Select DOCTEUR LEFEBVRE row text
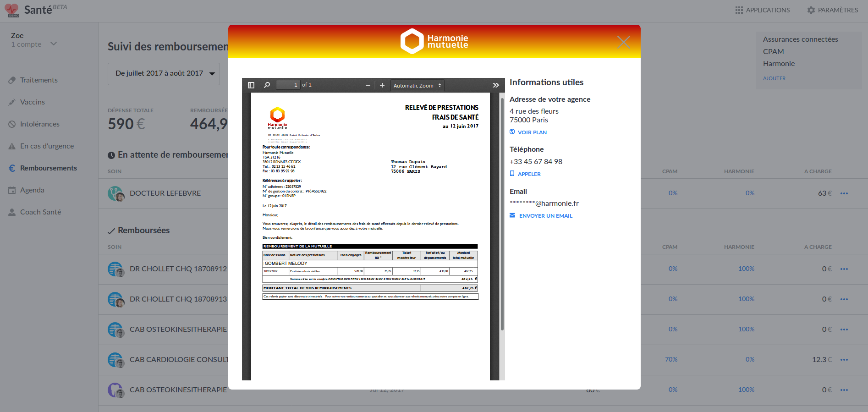The image size is (868, 412). click(x=165, y=193)
